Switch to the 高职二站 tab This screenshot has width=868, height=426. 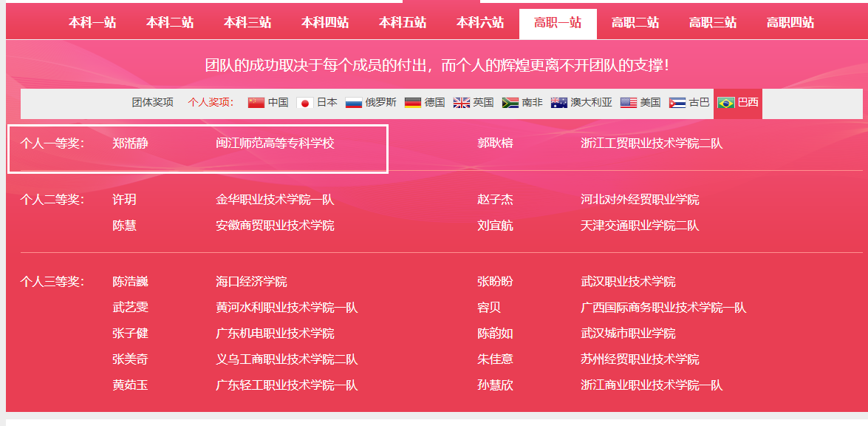(635, 23)
